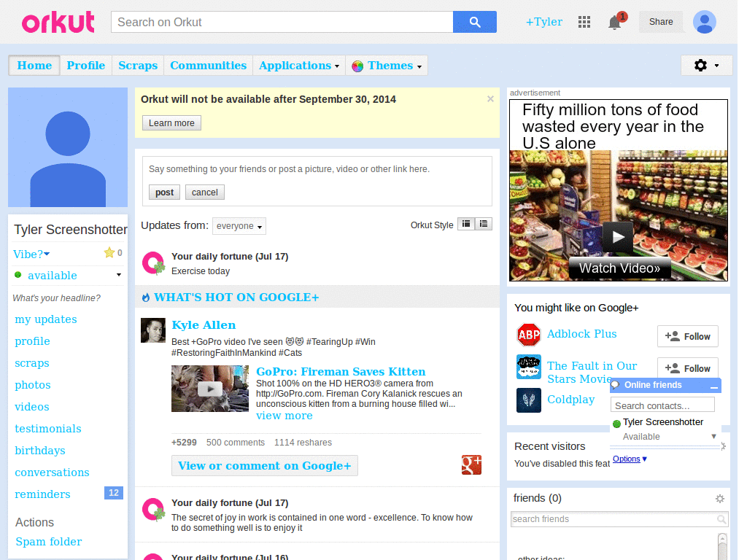Open my updates in sidebar

(x=46, y=319)
